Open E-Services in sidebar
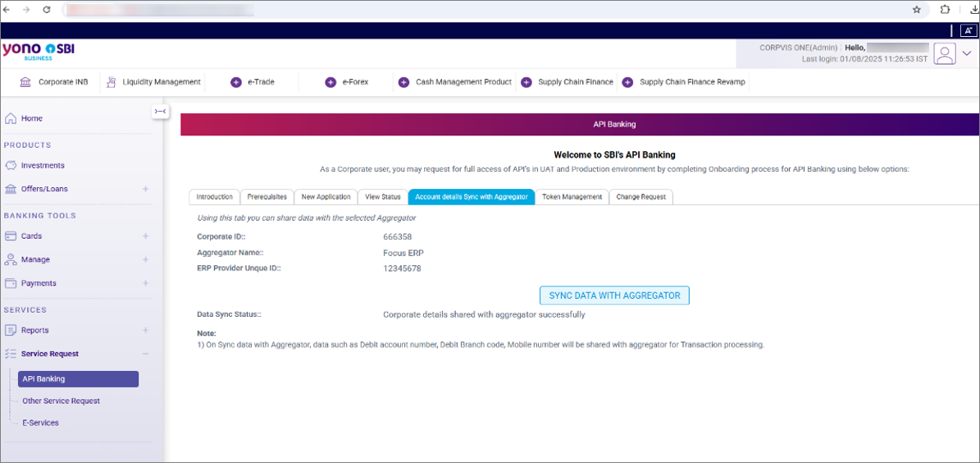Screen dimensions: 980x463 click(41, 423)
